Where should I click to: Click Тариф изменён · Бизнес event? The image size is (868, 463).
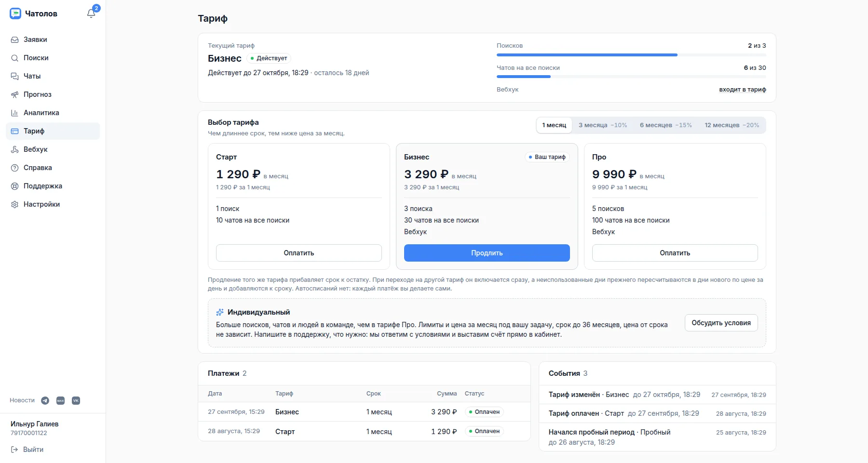(x=589, y=395)
